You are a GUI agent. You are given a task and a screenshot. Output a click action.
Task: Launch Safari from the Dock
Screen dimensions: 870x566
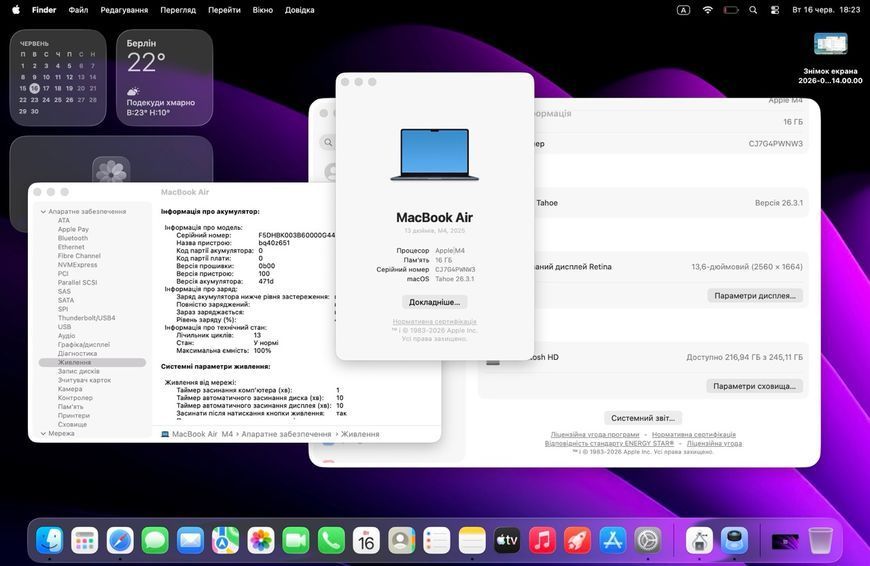click(120, 540)
